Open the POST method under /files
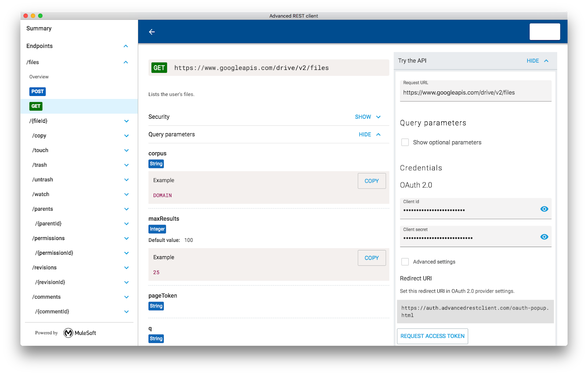Screen dimensions: 588x375 tap(37, 92)
